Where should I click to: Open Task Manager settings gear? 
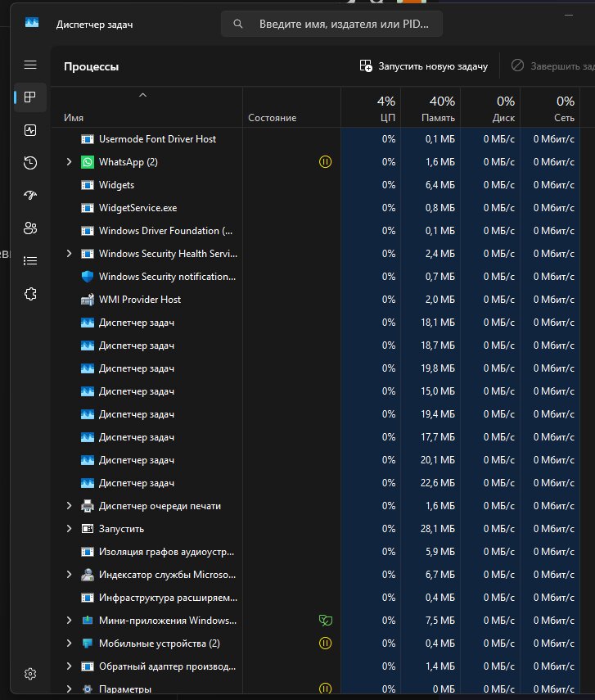click(30, 674)
